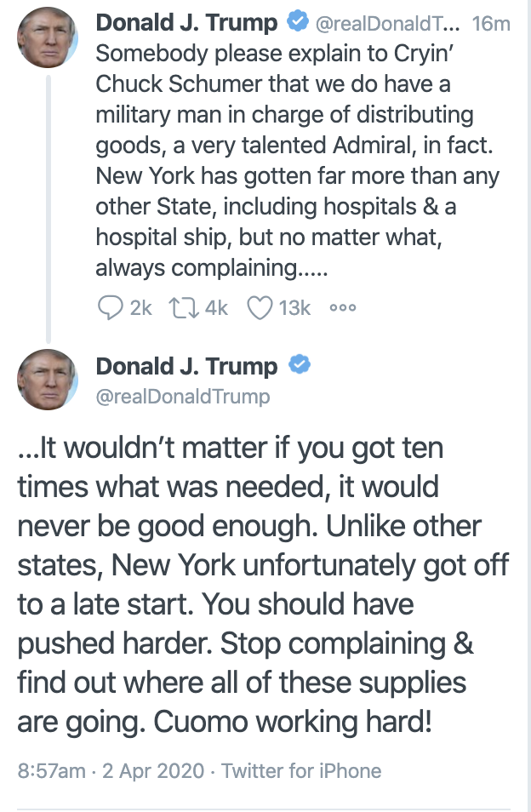531x812 pixels.
Task: Retweet the first tweet using the arrows icon
Action: (183, 307)
